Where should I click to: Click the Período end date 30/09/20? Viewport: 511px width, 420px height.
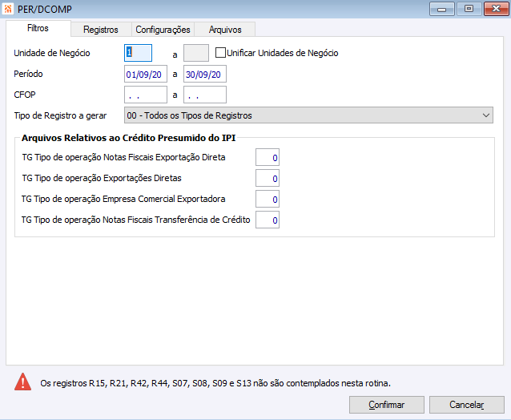pyautogui.click(x=205, y=74)
